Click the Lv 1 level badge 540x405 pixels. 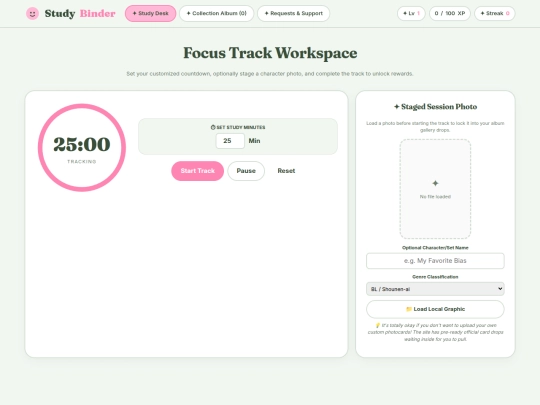click(x=411, y=13)
